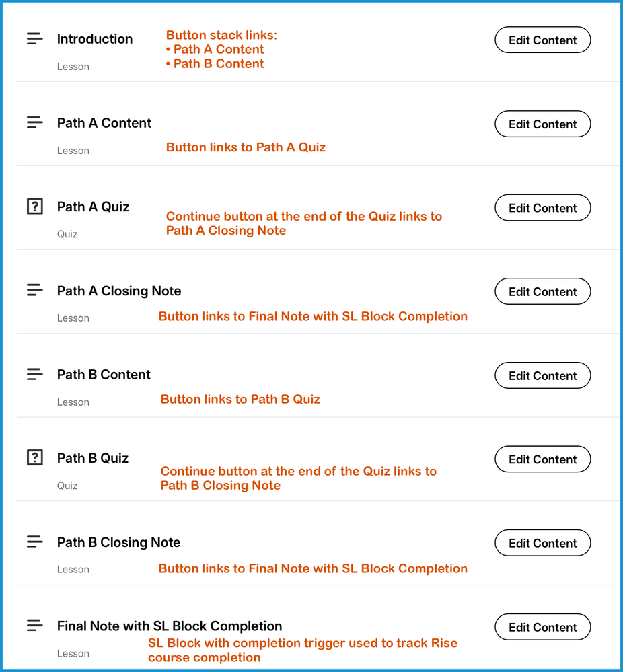Click the Path A Content lesson icon
The height and width of the screenshot is (672, 623).
click(35, 123)
